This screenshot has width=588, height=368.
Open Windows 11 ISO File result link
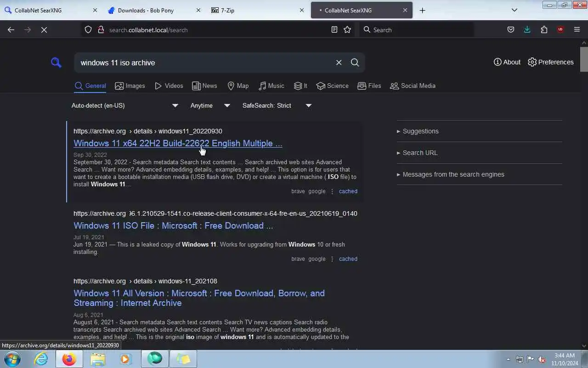click(x=173, y=225)
